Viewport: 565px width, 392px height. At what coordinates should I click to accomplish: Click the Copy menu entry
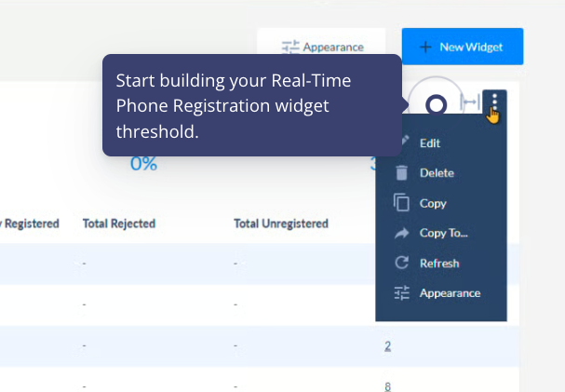pos(433,203)
